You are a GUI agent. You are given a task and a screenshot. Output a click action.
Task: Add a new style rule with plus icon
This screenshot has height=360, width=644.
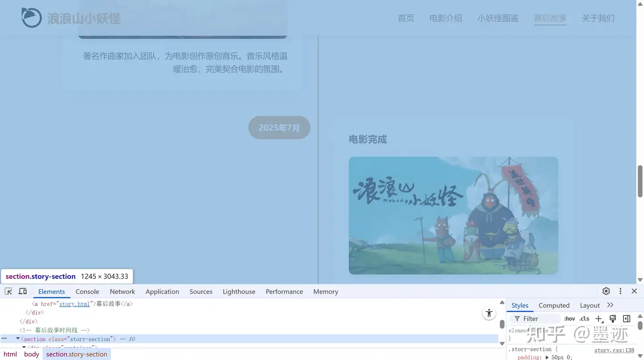[x=599, y=318]
